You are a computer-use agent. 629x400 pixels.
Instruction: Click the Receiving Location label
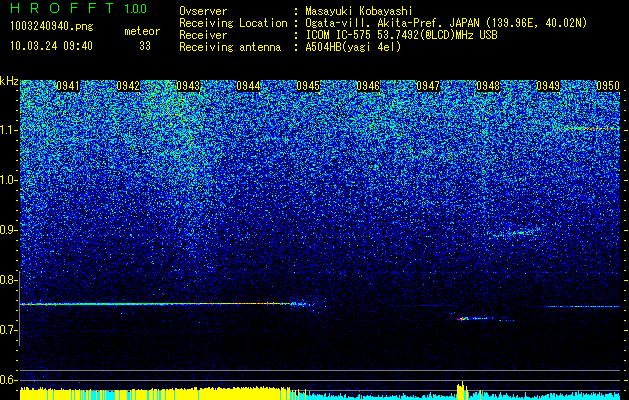(x=233, y=23)
